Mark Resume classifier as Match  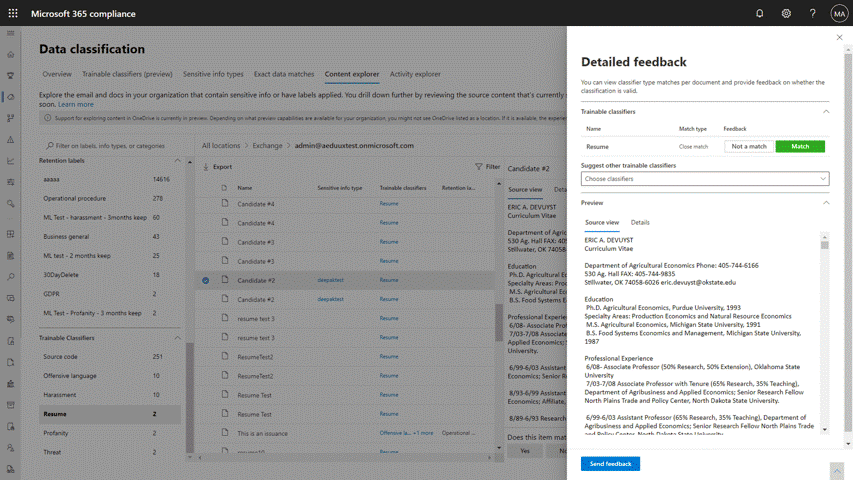point(800,146)
